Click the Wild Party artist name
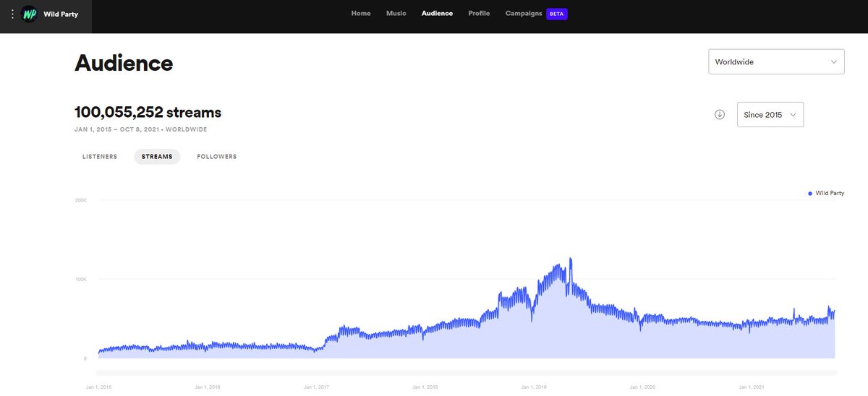 click(x=61, y=14)
